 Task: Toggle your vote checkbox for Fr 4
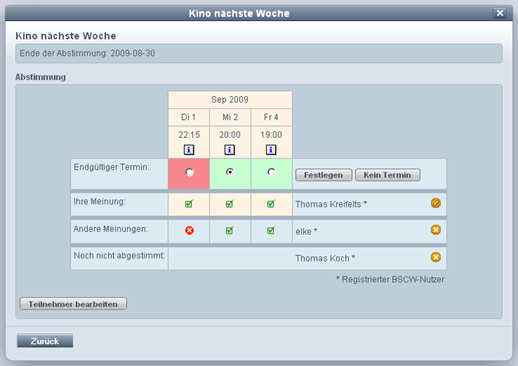click(271, 203)
